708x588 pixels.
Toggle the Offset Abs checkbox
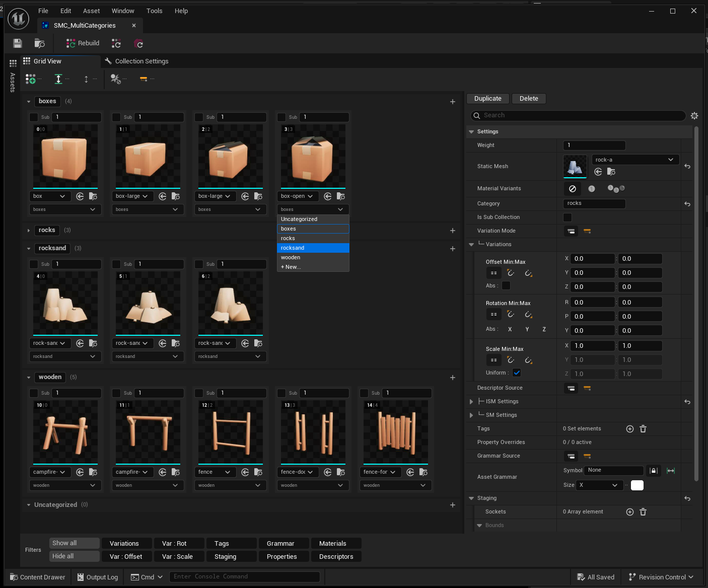506,285
